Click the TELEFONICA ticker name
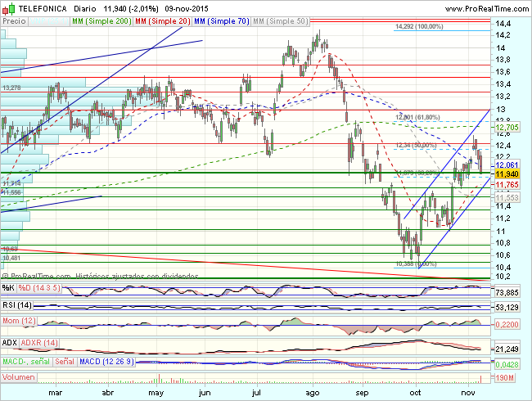The width and height of the screenshot is (532, 401). point(43,9)
